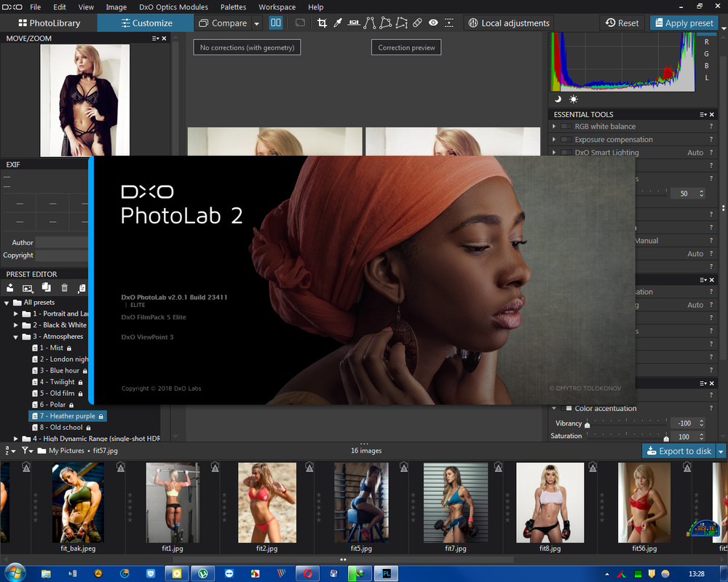728x582 pixels.
Task: Expand RGB white balance settings
Action: click(554, 127)
